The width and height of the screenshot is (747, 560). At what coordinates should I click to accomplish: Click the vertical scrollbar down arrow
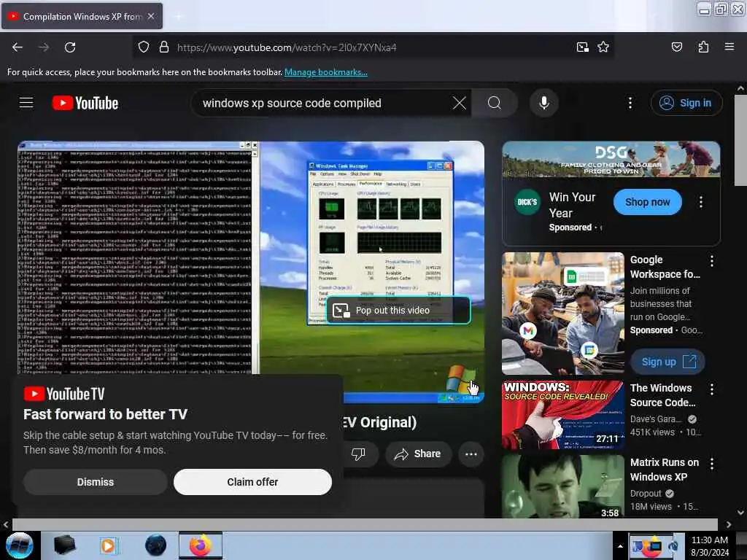click(x=740, y=513)
